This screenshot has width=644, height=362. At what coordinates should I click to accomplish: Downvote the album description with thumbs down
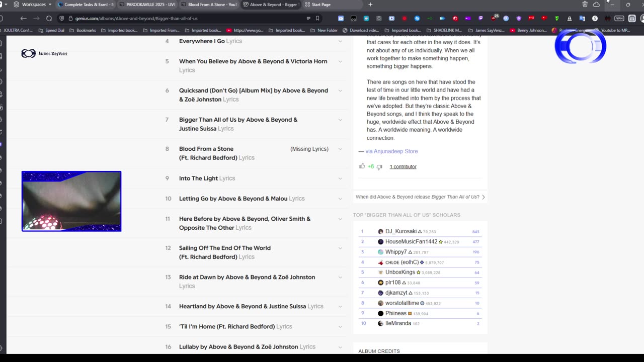tap(379, 166)
